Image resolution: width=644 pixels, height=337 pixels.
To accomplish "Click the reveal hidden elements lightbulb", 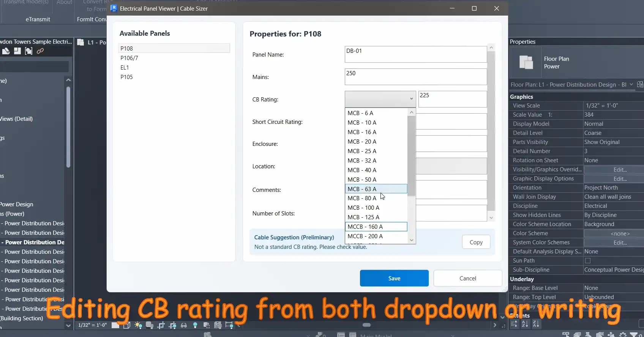I will coord(195,325).
